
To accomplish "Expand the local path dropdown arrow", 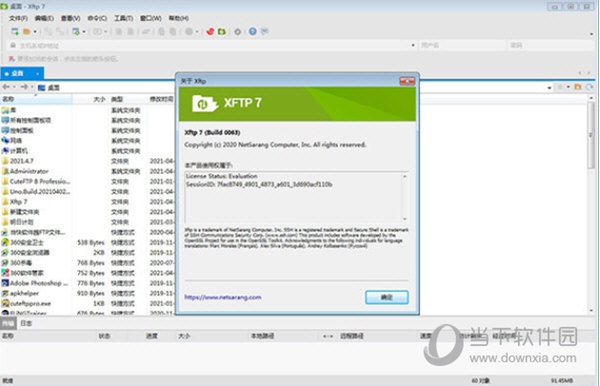I will click(x=549, y=88).
